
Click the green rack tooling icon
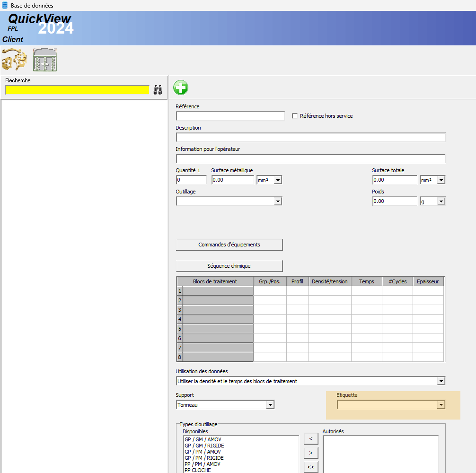point(45,60)
